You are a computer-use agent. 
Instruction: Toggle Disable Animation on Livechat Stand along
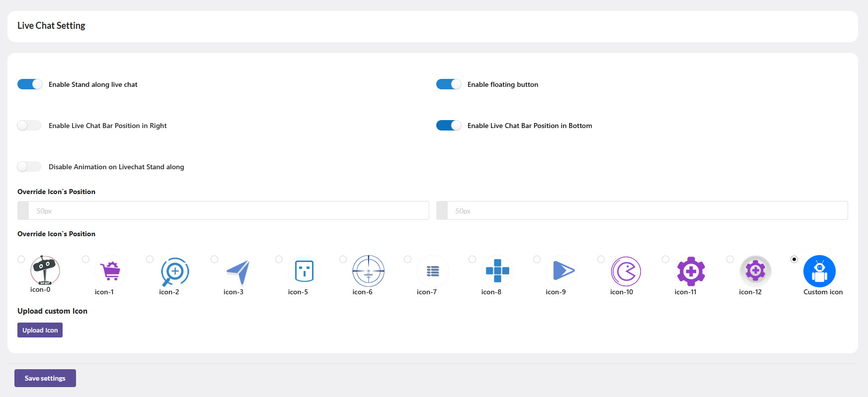(30, 167)
